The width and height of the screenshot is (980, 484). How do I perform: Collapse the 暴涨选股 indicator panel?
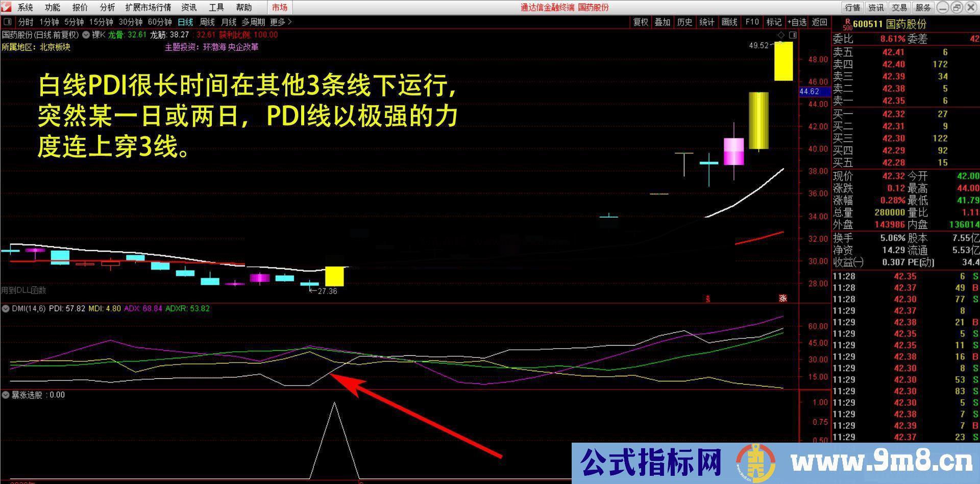point(5,395)
